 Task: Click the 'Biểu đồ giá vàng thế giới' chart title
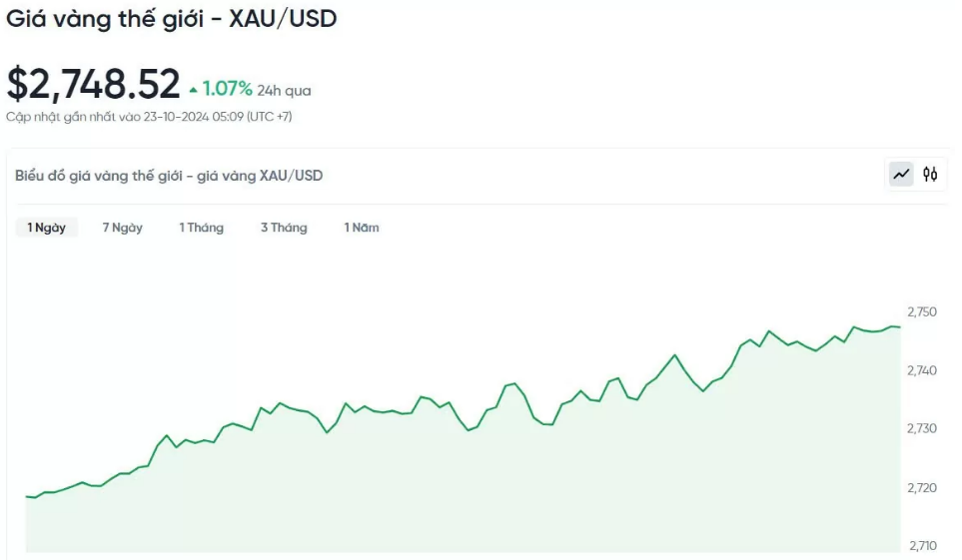click(169, 176)
